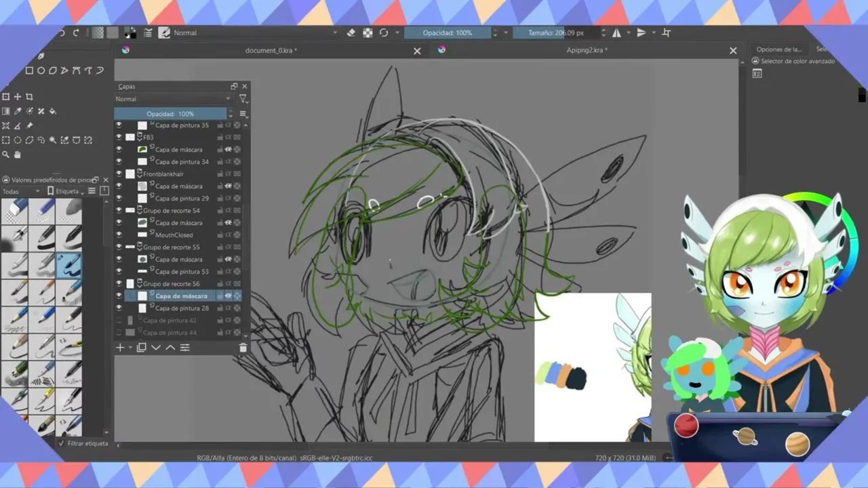
Task: Select the measure angle tool
Action: (x=18, y=126)
